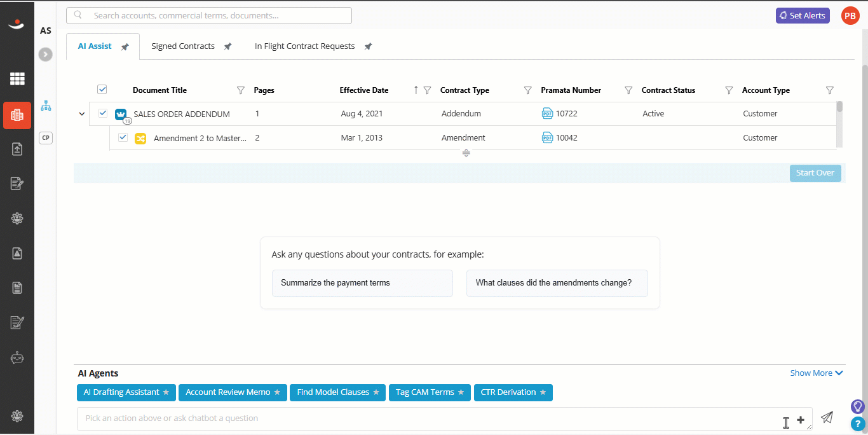868x435 pixels.
Task: Expand the side panel arrow button
Action: (x=45, y=55)
